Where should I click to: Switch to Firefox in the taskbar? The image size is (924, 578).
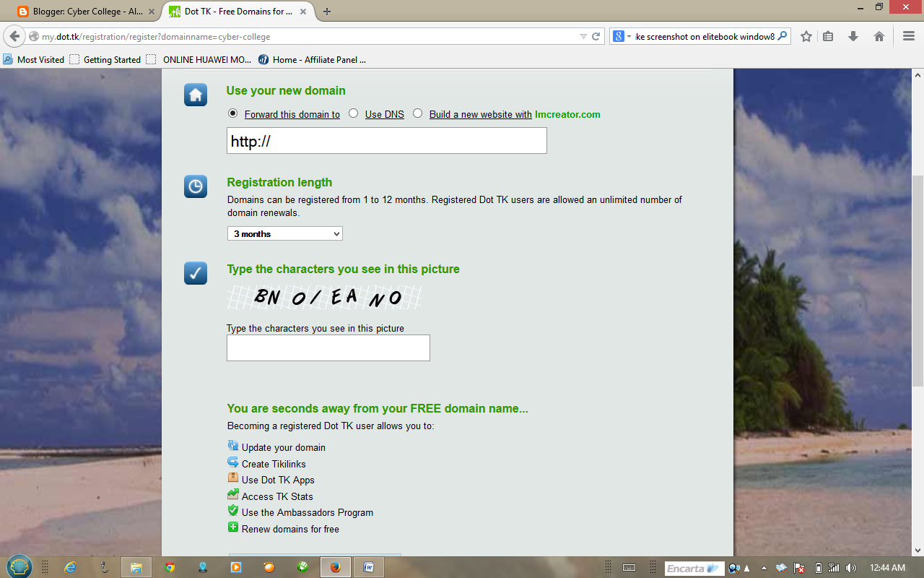(x=335, y=567)
